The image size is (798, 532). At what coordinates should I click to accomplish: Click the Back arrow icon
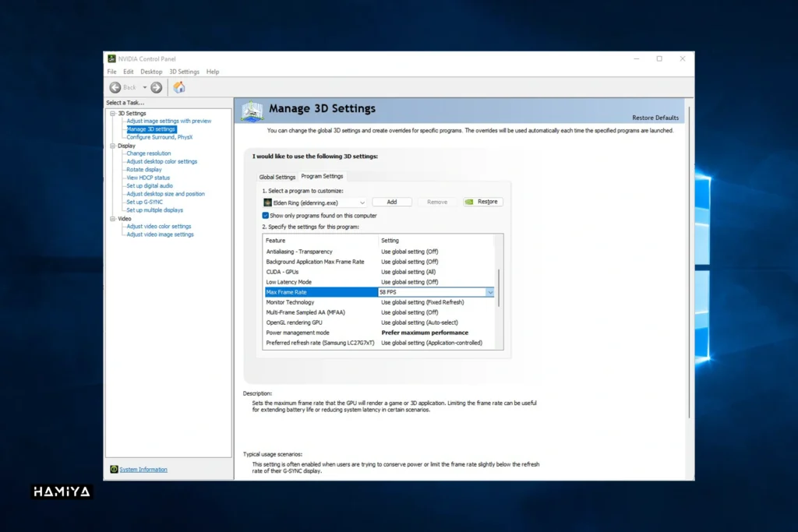(115, 87)
